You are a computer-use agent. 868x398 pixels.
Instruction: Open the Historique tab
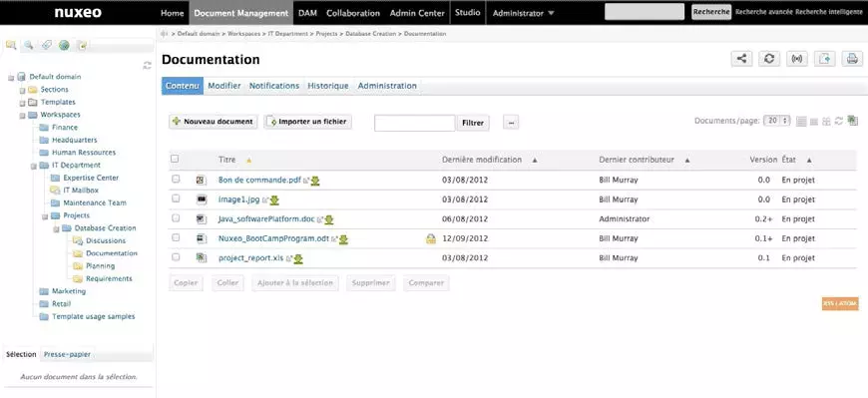pyautogui.click(x=328, y=86)
